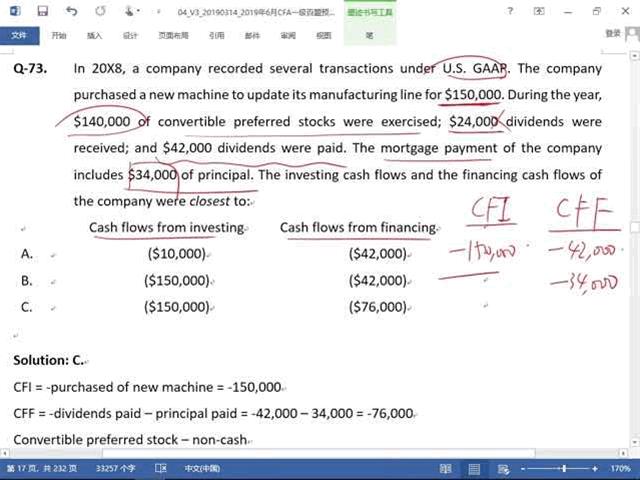Viewport: 640px width, 480px height.
Task: Click 'U.S. GAAP' in the question
Action: coord(475,68)
